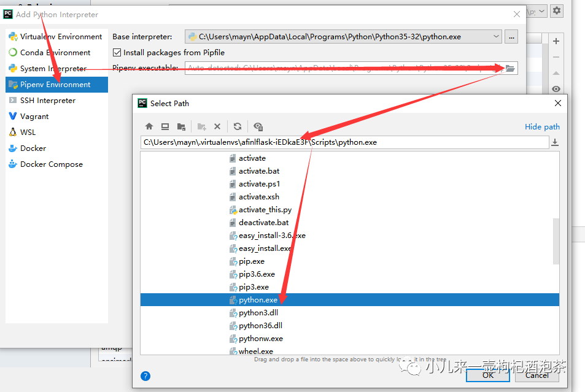Select python.exe in the file tree

click(x=349, y=300)
